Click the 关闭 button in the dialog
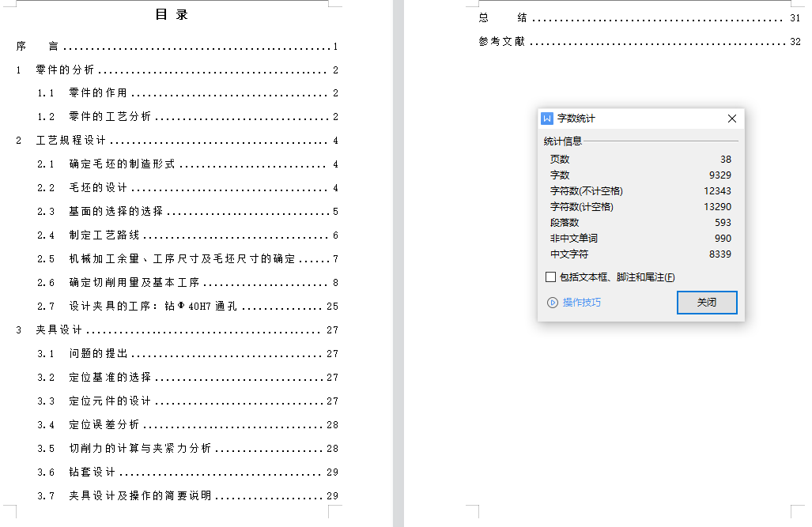This screenshot has width=812, height=527. coord(706,303)
